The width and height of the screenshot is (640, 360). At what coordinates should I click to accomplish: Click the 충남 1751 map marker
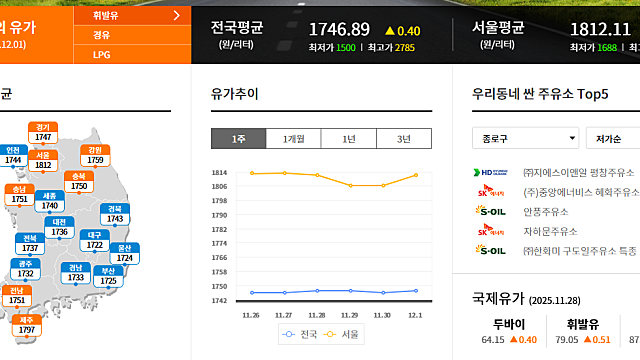click(x=19, y=195)
